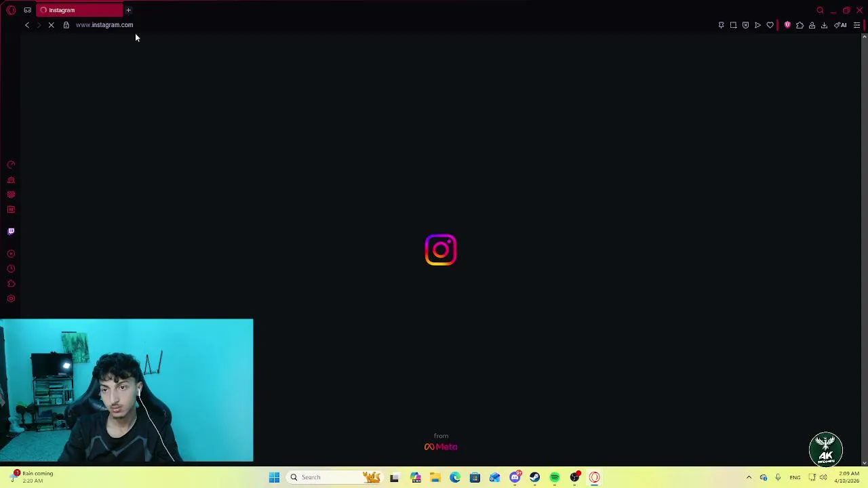Click the tab search magnifier icon
This screenshot has width=868, height=488.
click(820, 10)
